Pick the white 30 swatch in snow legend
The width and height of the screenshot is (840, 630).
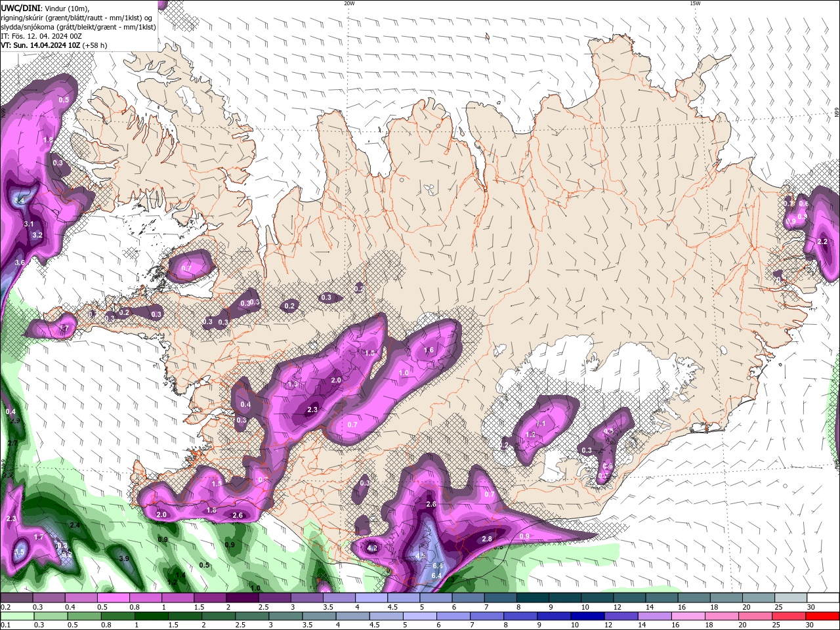click(x=823, y=598)
